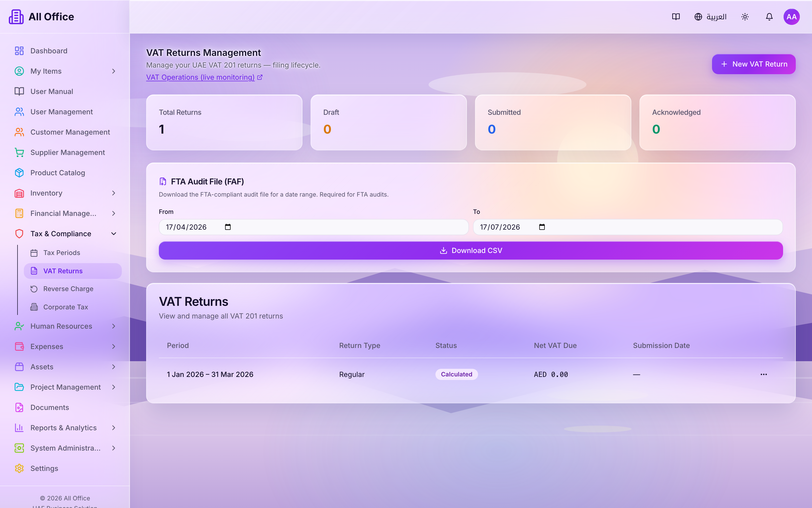The width and height of the screenshot is (812, 508).
Task: Open calendar picker for From date
Action: (x=228, y=227)
